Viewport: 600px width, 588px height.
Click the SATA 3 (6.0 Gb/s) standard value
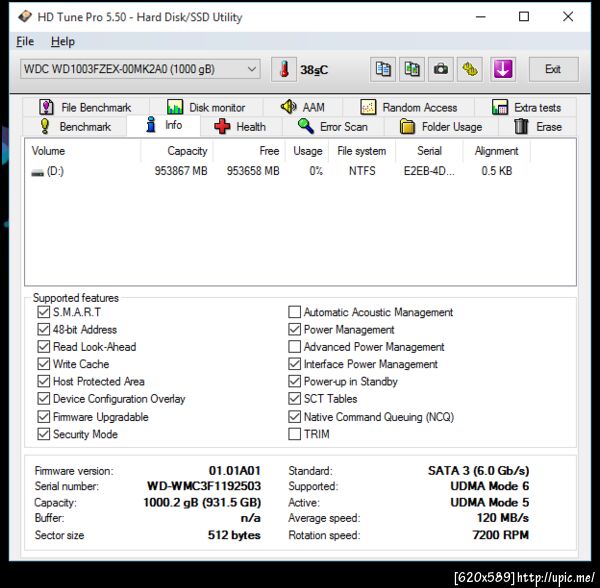pos(479,471)
